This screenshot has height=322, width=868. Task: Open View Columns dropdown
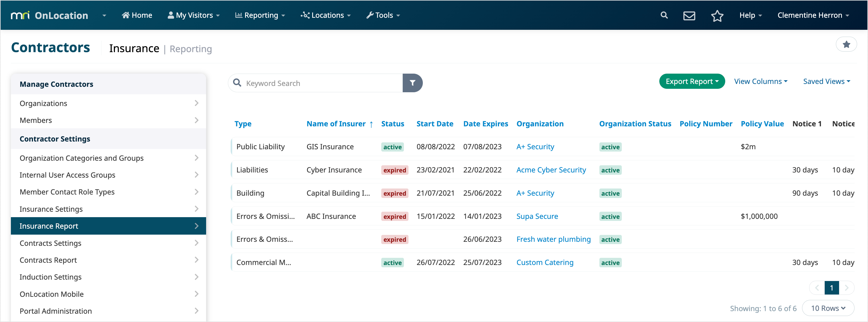(x=761, y=81)
